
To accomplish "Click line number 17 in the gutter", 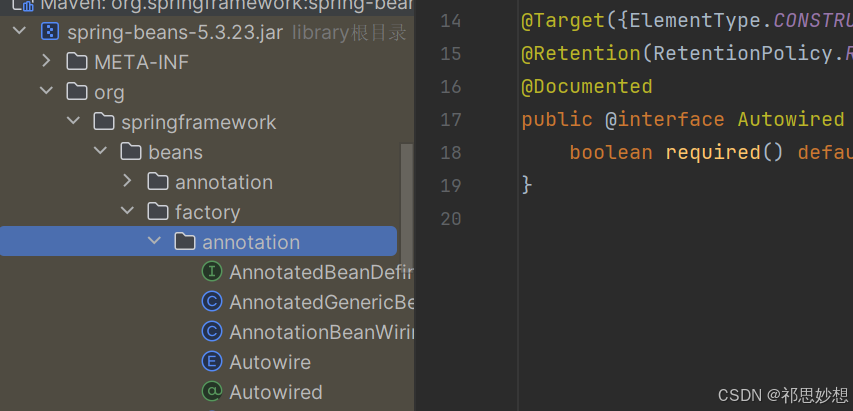I will pos(450,120).
